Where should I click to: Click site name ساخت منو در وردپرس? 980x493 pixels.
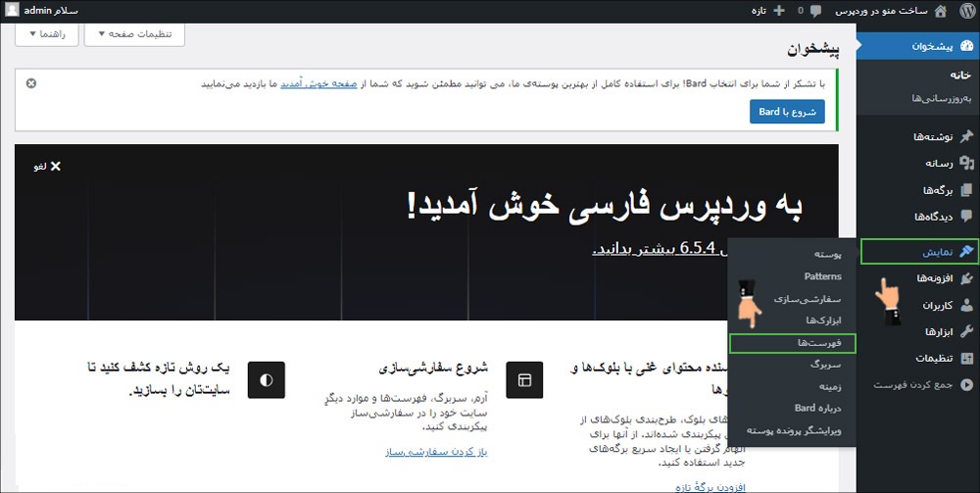882,11
